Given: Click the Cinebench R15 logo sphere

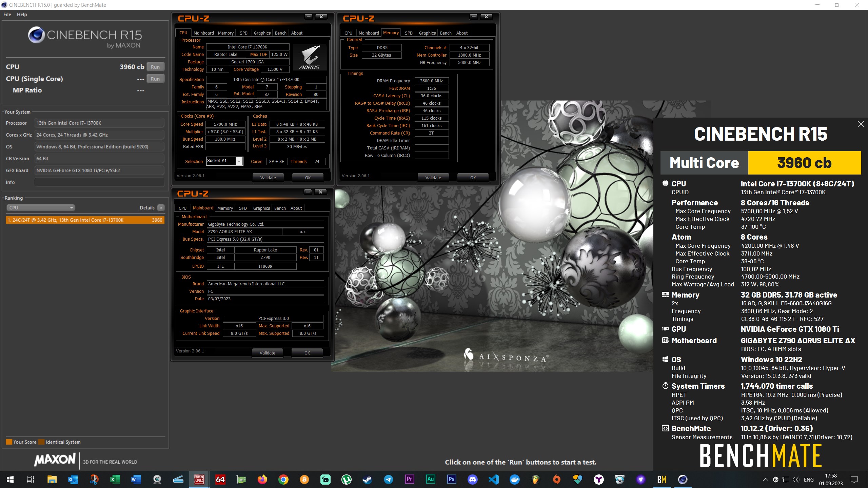Looking at the screenshot, I should point(36,35).
